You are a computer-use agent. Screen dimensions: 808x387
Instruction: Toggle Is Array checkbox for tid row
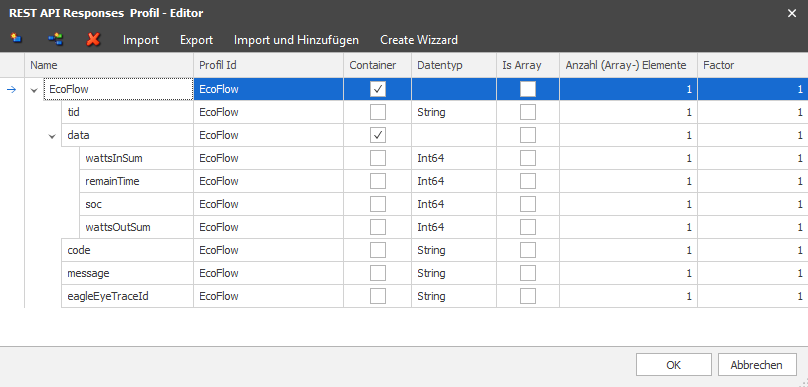(528, 112)
